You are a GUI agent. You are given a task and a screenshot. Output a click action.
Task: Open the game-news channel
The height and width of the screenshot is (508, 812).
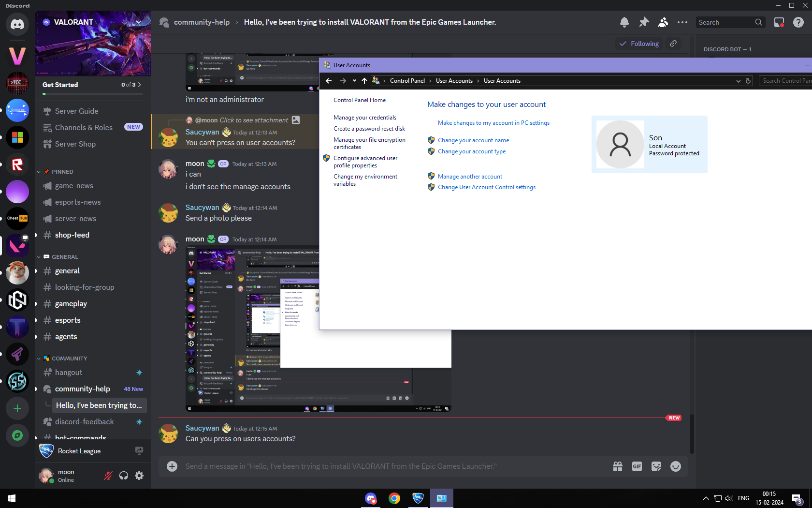coord(93,186)
